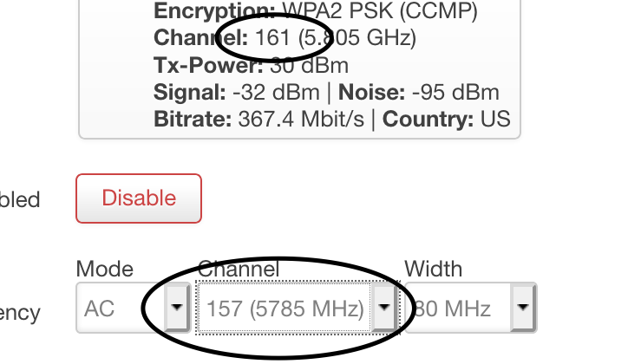
Task: Click the red Disable button
Action: tap(139, 198)
